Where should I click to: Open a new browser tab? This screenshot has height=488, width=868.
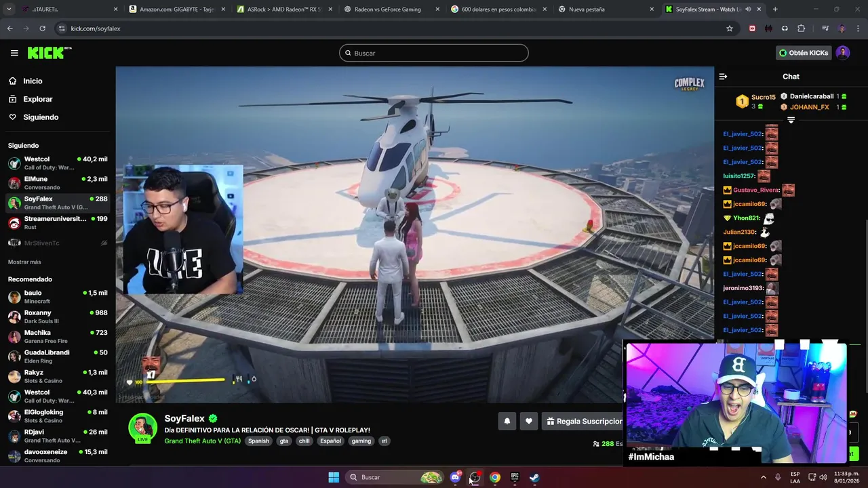(775, 9)
